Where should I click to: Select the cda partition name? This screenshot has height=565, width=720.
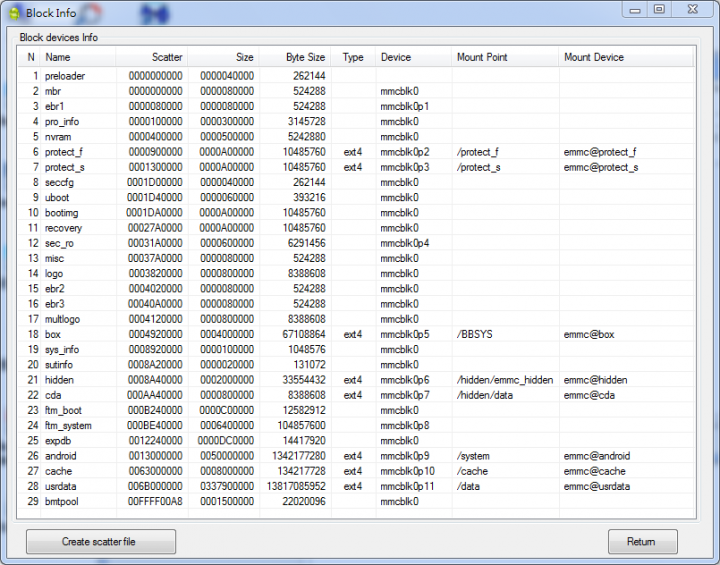(x=53, y=395)
